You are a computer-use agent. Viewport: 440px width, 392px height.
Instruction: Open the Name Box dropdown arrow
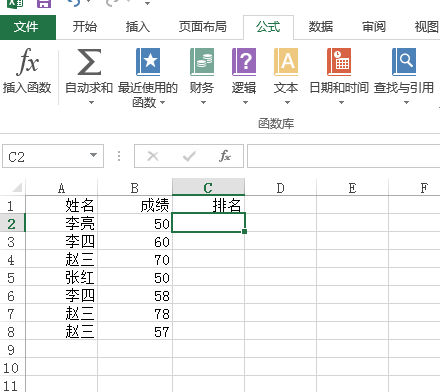pyautogui.click(x=93, y=155)
